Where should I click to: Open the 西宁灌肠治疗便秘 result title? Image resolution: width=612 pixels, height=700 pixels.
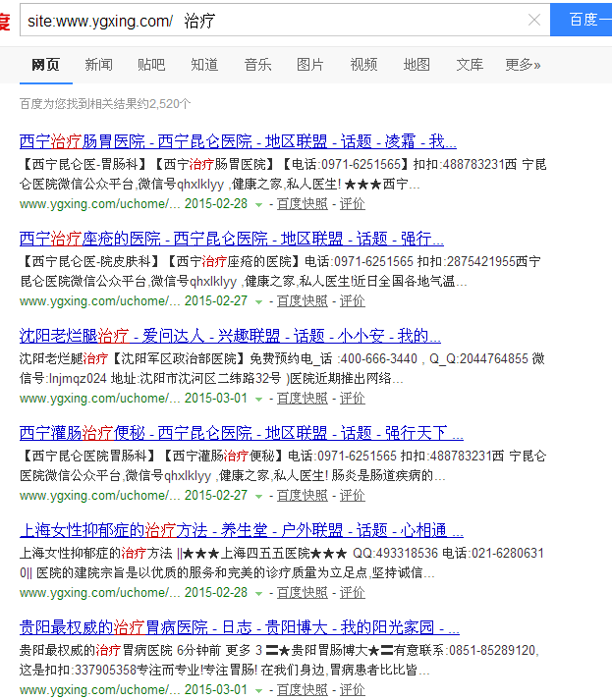(x=241, y=433)
